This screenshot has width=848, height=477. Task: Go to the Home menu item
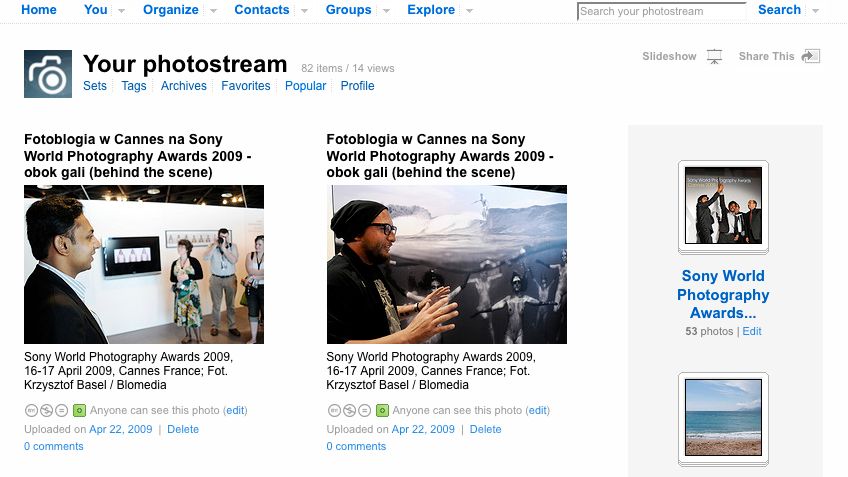coord(39,9)
